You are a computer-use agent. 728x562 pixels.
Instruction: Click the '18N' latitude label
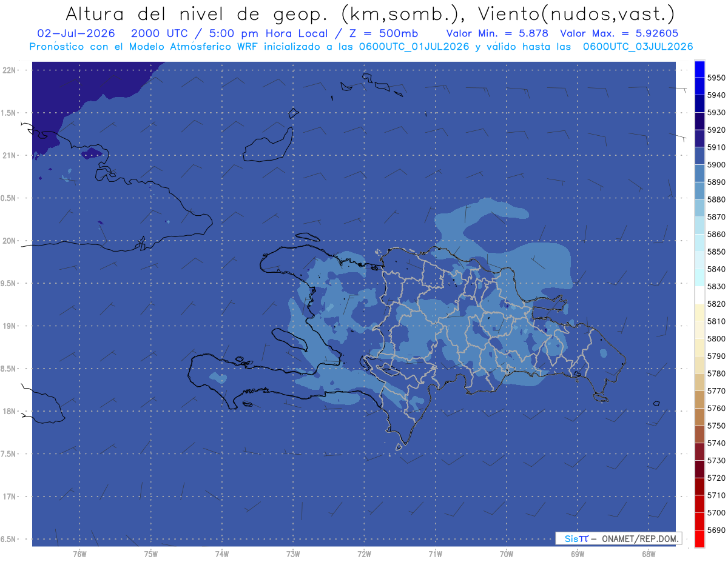pyautogui.click(x=9, y=412)
